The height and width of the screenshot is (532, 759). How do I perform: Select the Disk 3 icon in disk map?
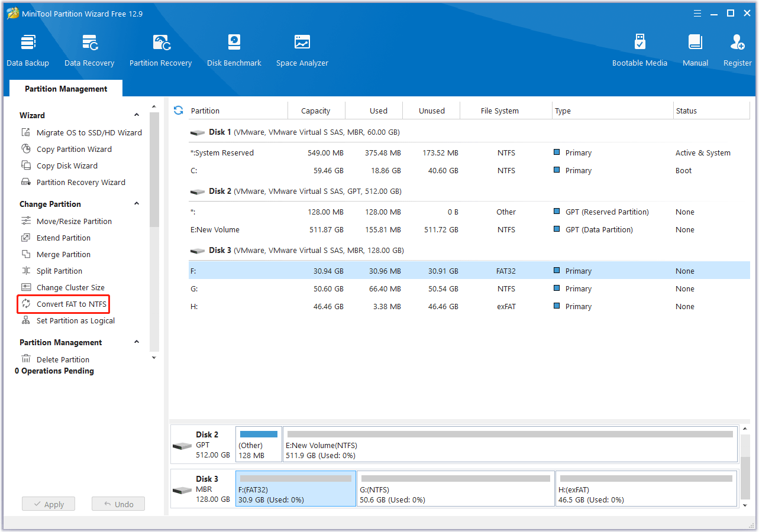(x=182, y=490)
